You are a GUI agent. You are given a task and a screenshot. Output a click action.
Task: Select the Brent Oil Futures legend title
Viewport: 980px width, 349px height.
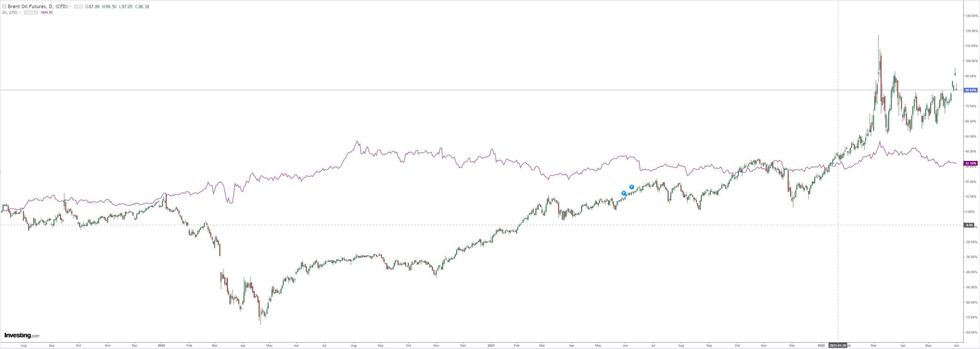pos(38,7)
